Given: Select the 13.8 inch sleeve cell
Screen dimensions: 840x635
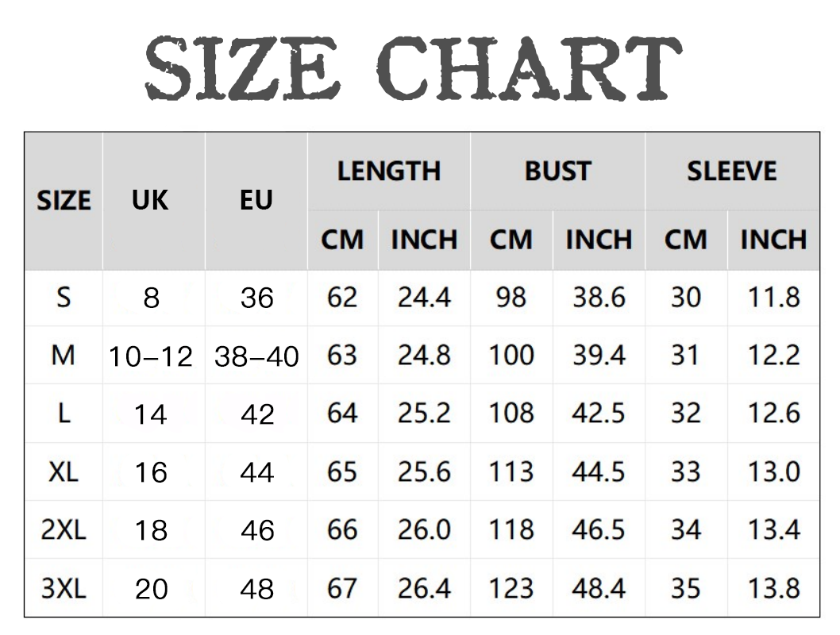Looking at the screenshot, I should pos(773,588).
